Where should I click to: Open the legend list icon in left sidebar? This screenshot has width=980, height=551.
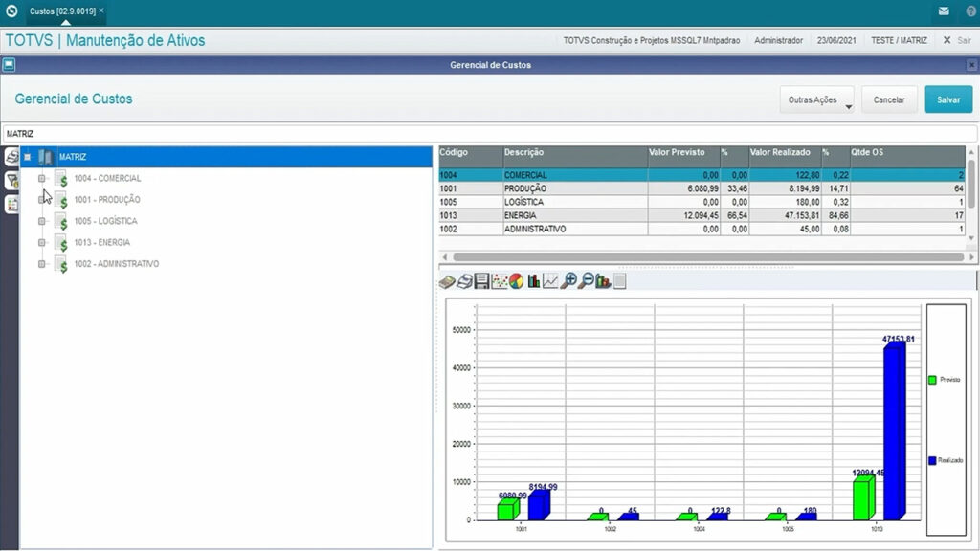[x=11, y=205]
